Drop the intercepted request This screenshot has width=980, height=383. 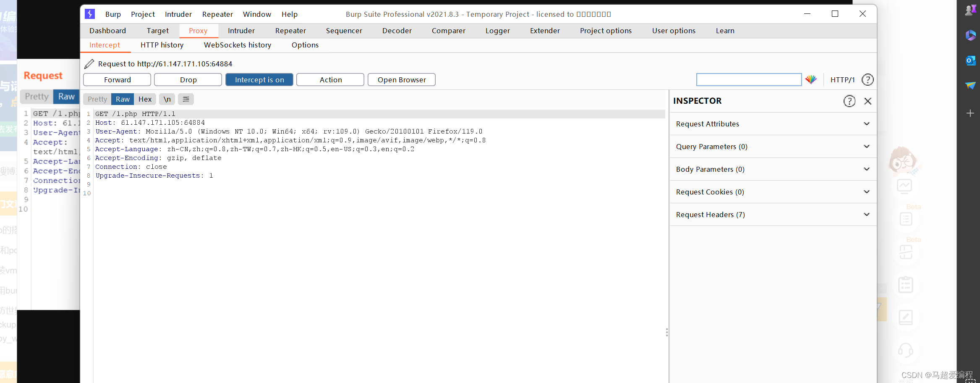(188, 80)
